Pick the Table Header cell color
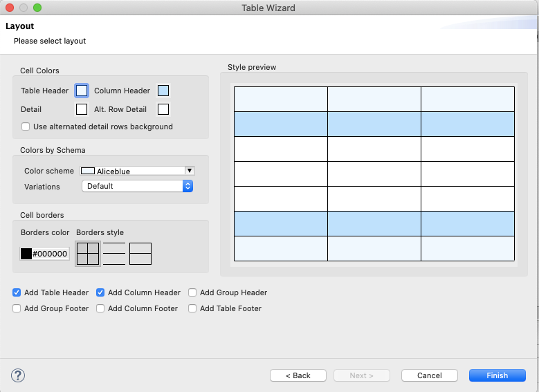 82,91
